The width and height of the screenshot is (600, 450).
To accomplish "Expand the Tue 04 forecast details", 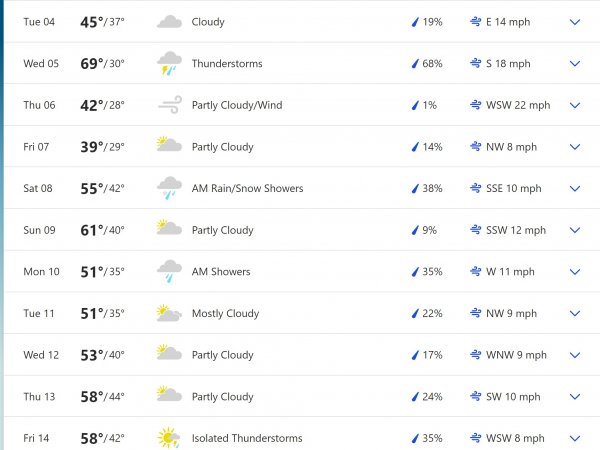I will (575, 22).
